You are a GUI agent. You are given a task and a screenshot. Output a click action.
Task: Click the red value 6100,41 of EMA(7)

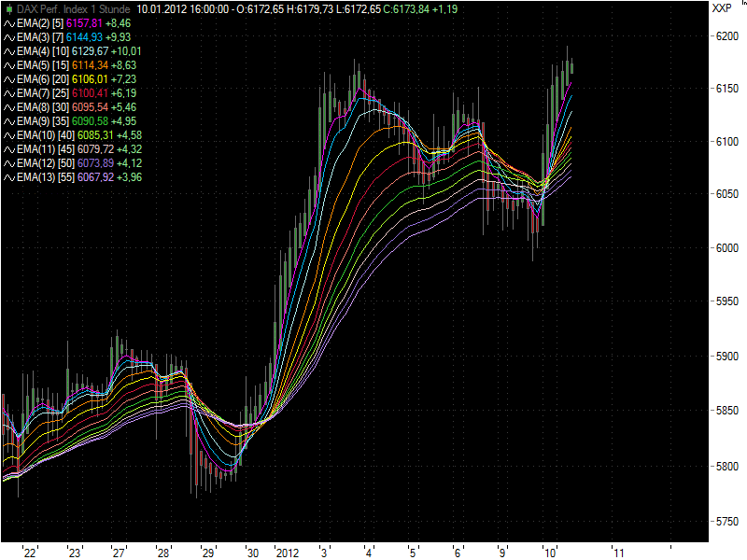90,93
